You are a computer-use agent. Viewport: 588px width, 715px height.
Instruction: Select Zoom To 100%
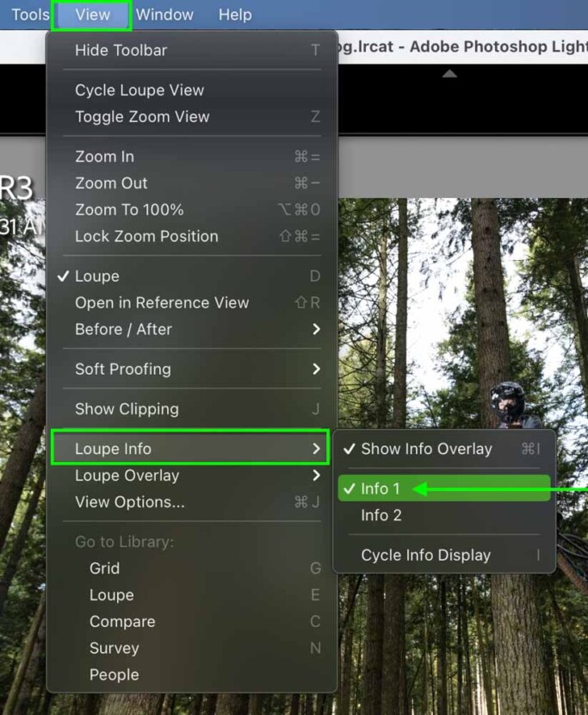pyautogui.click(x=192, y=209)
